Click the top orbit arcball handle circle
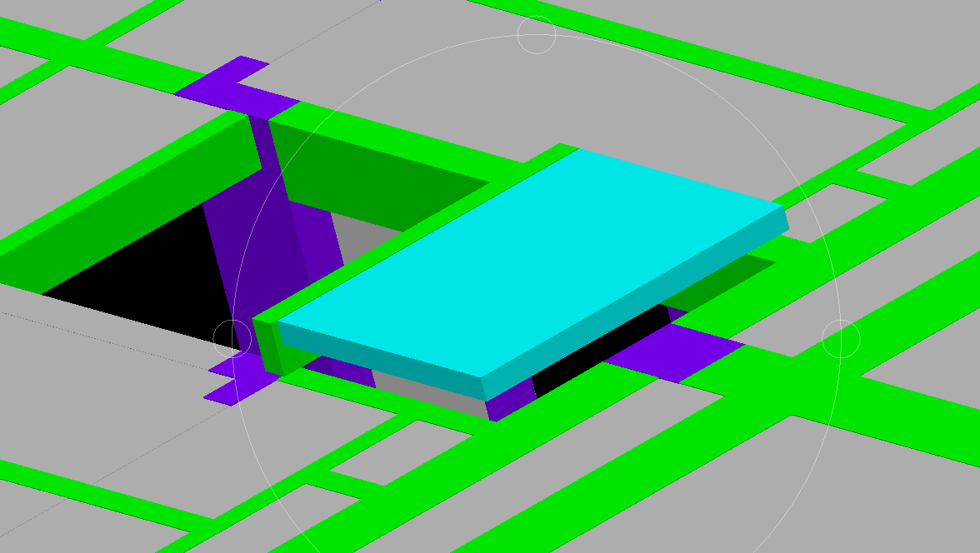This screenshot has width=980, height=553. click(x=537, y=35)
